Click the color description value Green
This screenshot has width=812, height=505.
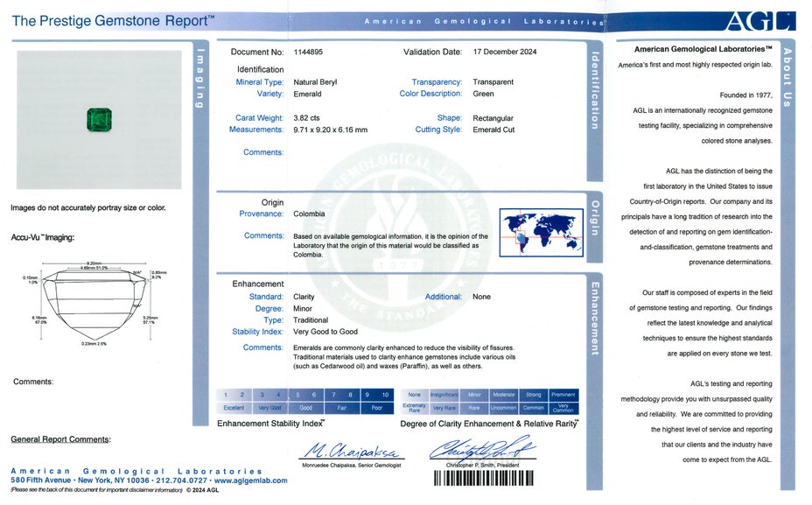click(483, 94)
